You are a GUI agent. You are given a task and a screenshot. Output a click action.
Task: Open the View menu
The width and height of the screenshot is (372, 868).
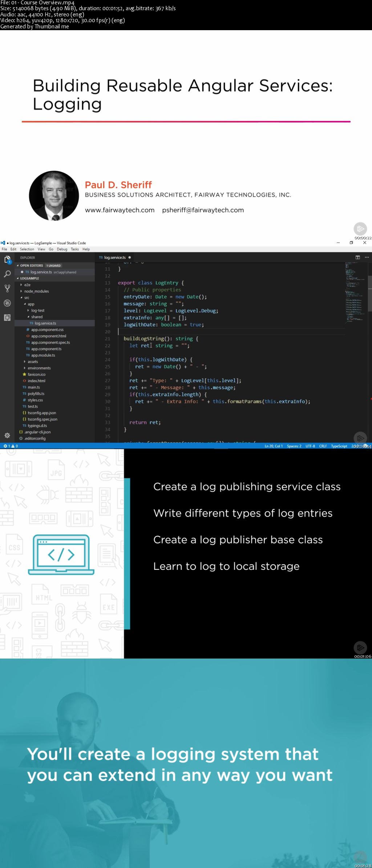click(41, 249)
